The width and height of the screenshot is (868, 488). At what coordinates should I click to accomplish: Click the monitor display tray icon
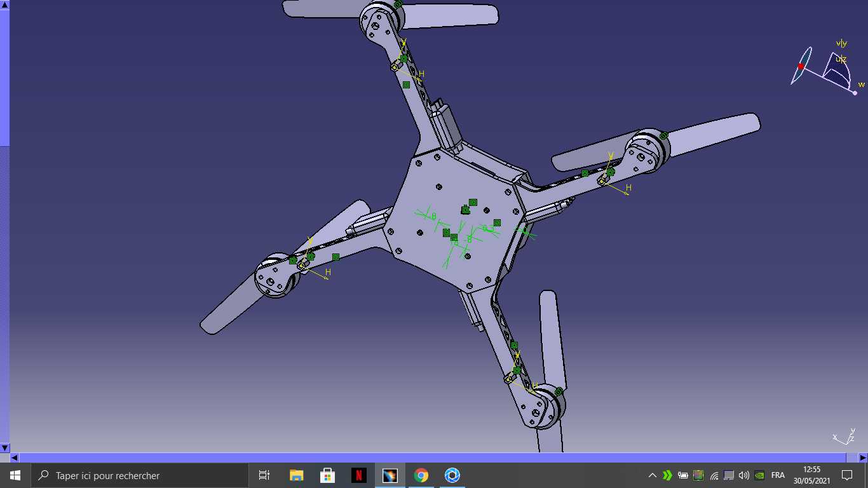(729, 475)
